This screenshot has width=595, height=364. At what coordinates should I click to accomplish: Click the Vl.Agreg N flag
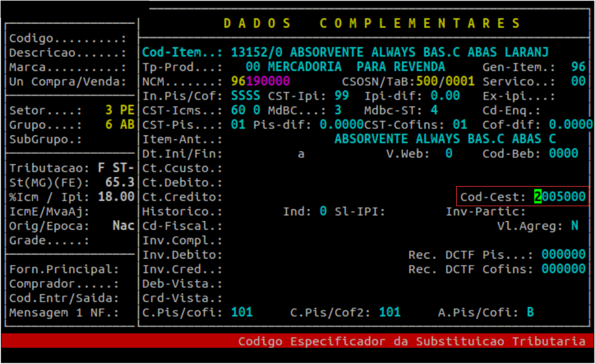(574, 226)
